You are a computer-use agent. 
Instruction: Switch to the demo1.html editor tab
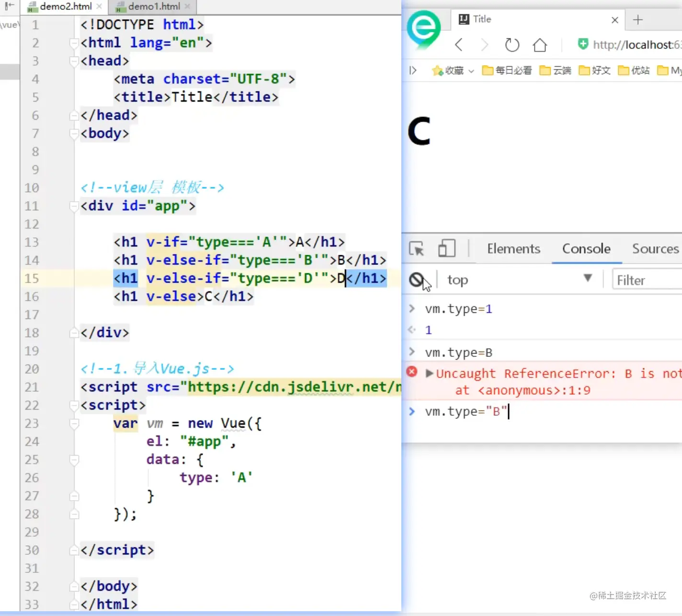click(153, 6)
